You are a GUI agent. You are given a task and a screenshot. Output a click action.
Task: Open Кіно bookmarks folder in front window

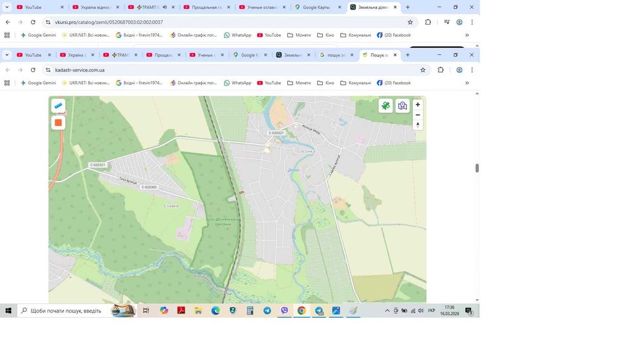(326, 83)
